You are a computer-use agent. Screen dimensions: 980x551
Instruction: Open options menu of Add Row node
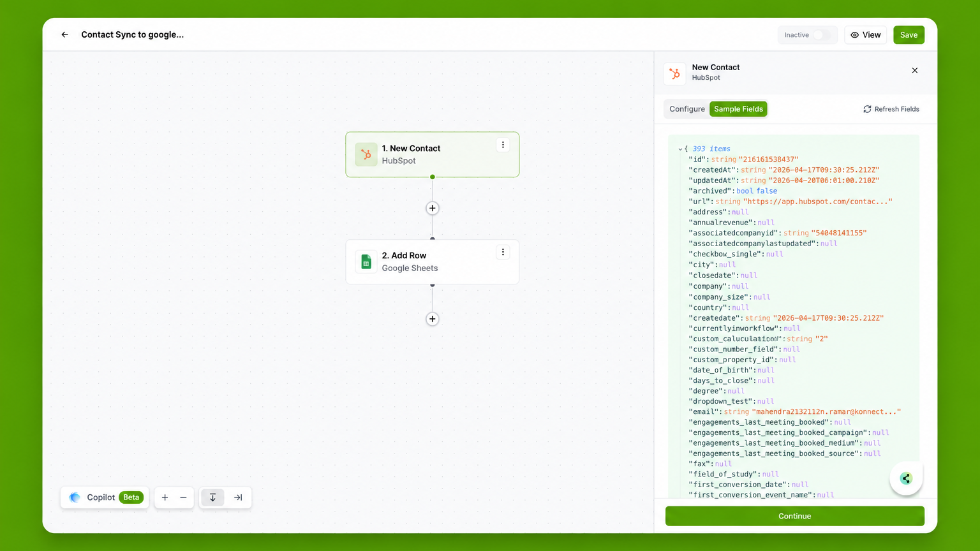[503, 252]
